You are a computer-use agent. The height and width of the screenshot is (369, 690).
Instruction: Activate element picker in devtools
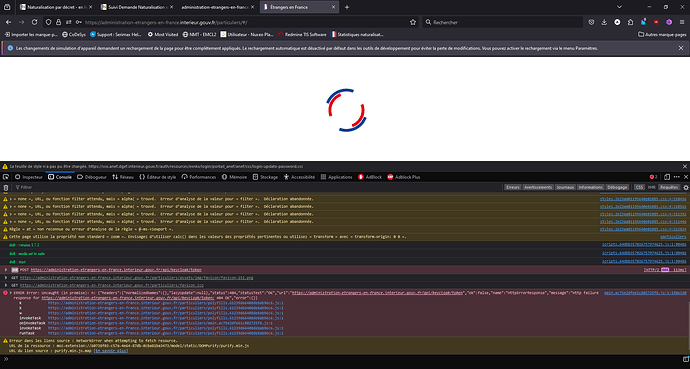(x=6, y=177)
